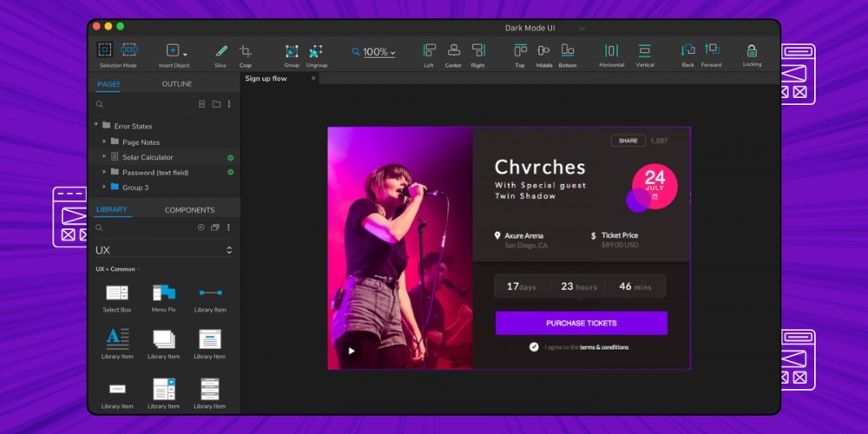Align Bottom using the toolbar
868x434 pixels.
click(x=568, y=50)
